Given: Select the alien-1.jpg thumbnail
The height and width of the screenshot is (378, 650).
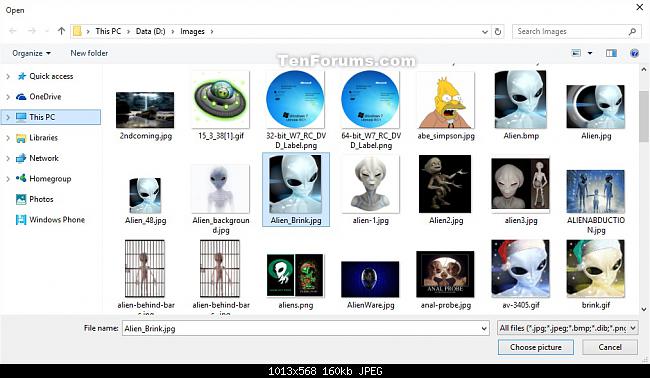Looking at the screenshot, I should pos(371,184).
